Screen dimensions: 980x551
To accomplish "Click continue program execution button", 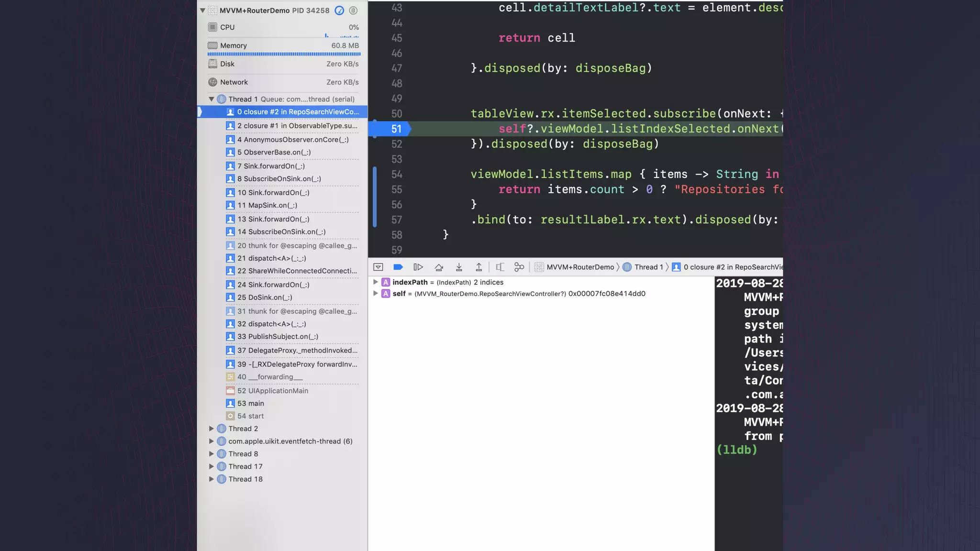I will 418,267.
